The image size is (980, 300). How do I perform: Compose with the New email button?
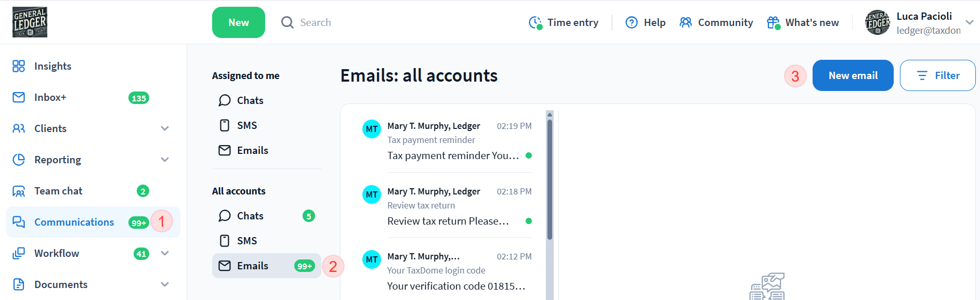click(x=853, y=75)
